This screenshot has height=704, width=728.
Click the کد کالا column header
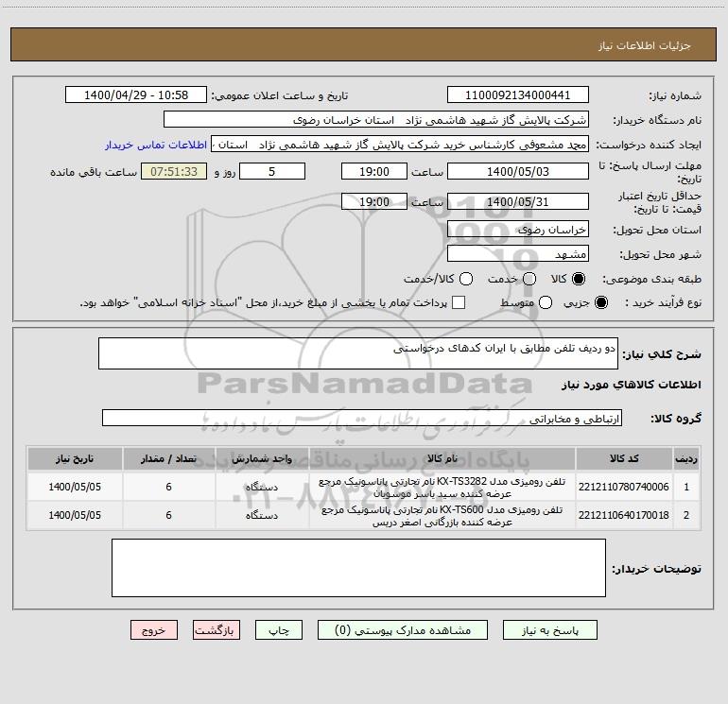624,459
